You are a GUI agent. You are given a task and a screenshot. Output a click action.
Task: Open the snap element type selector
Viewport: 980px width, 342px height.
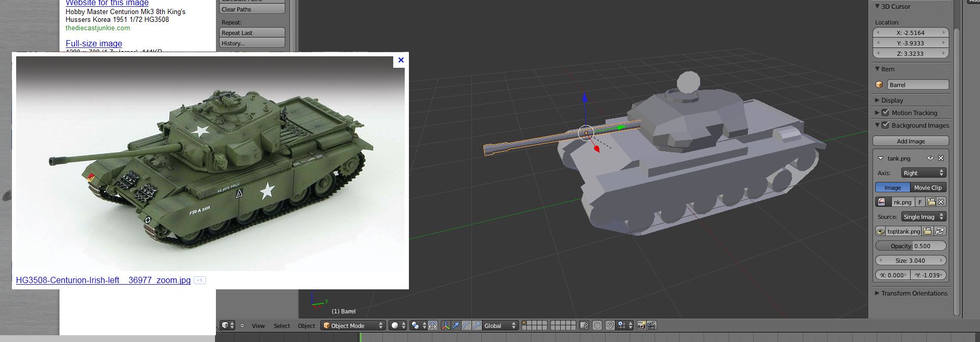pos(625,325)
